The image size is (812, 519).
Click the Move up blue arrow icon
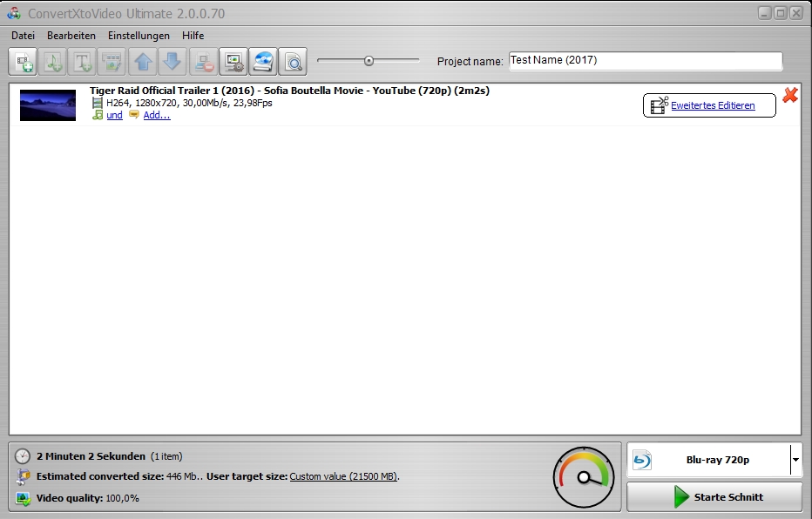[x=143, y=62]
